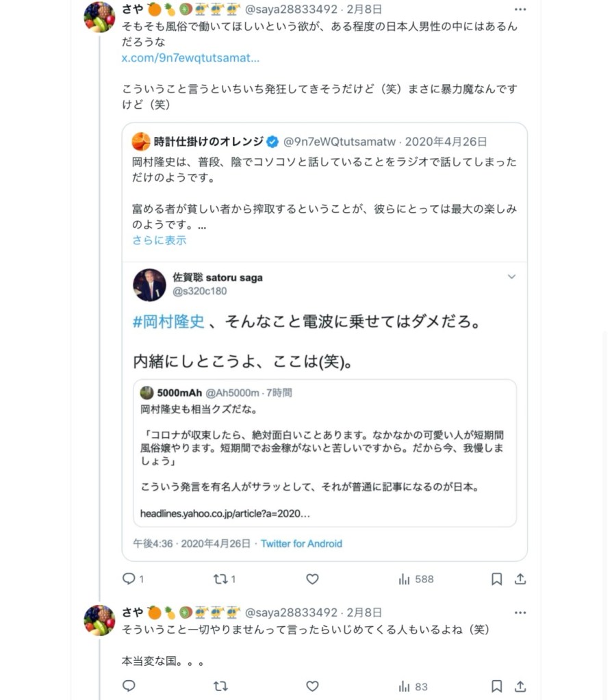Open the x.com/9n7ewqtutsamat link
Viewport: 612px width, 700px height.
tap(190, 58)
